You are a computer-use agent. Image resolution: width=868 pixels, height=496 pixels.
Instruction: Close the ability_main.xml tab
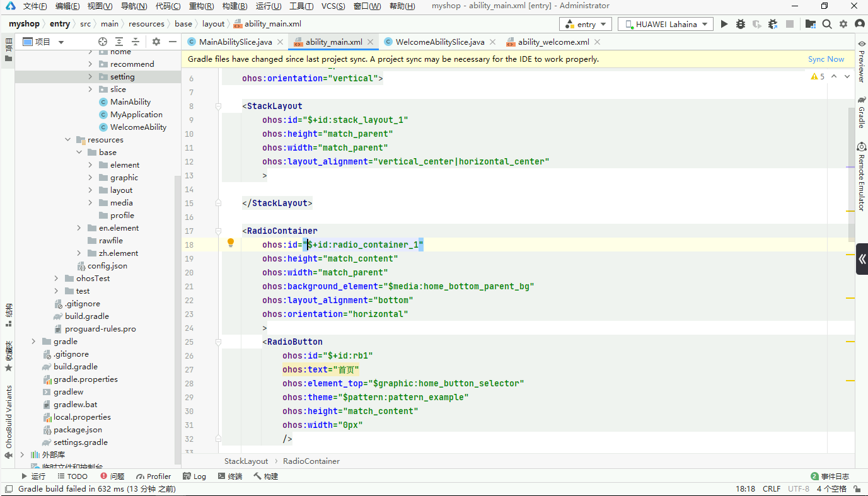coord(371,42)
